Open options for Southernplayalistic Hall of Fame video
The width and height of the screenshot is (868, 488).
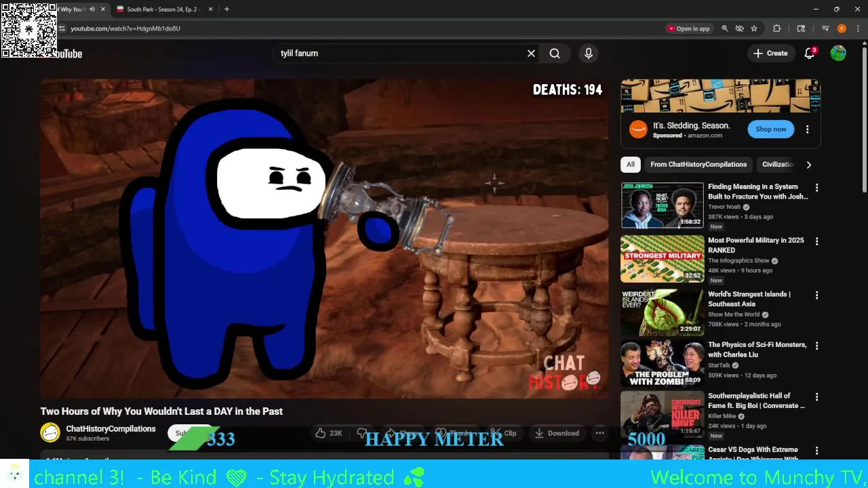[816, 396]
